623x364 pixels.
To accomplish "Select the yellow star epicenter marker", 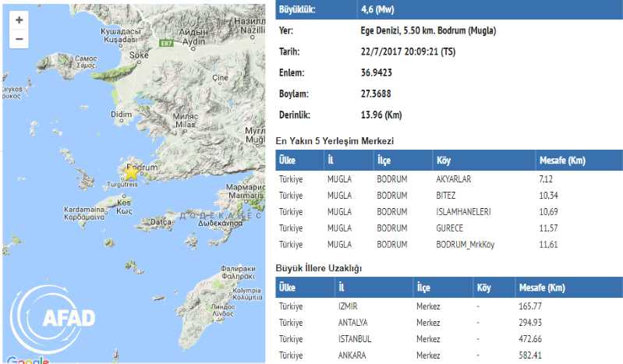I will coord(132,174).
